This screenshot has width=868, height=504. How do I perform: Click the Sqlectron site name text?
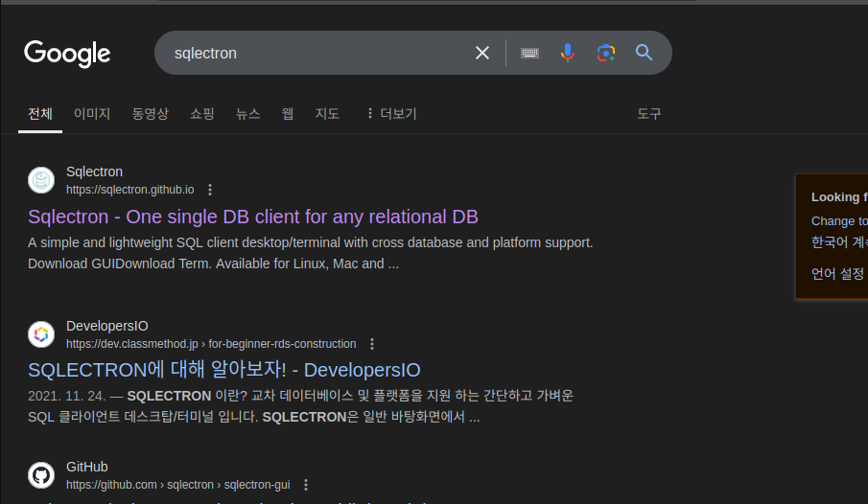[94, 172]
